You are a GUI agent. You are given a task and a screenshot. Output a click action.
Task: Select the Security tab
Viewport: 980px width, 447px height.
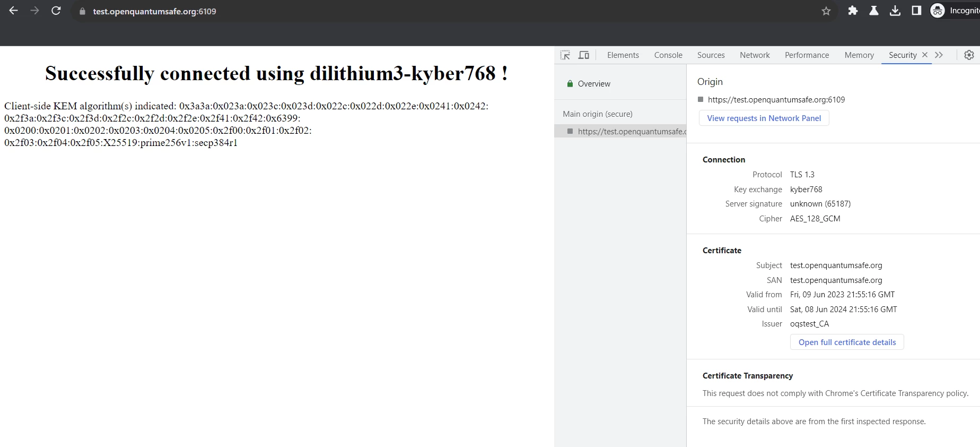(x=903, y=55)
